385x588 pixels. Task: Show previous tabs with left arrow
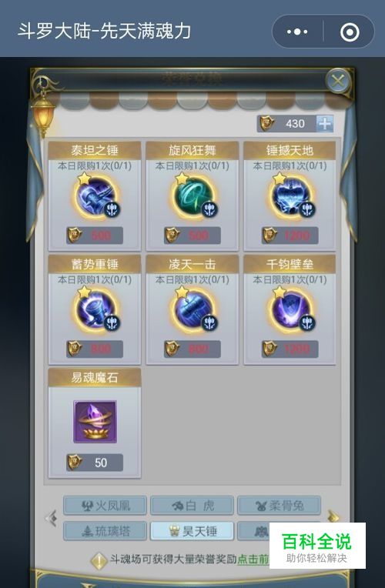point(52,518)
